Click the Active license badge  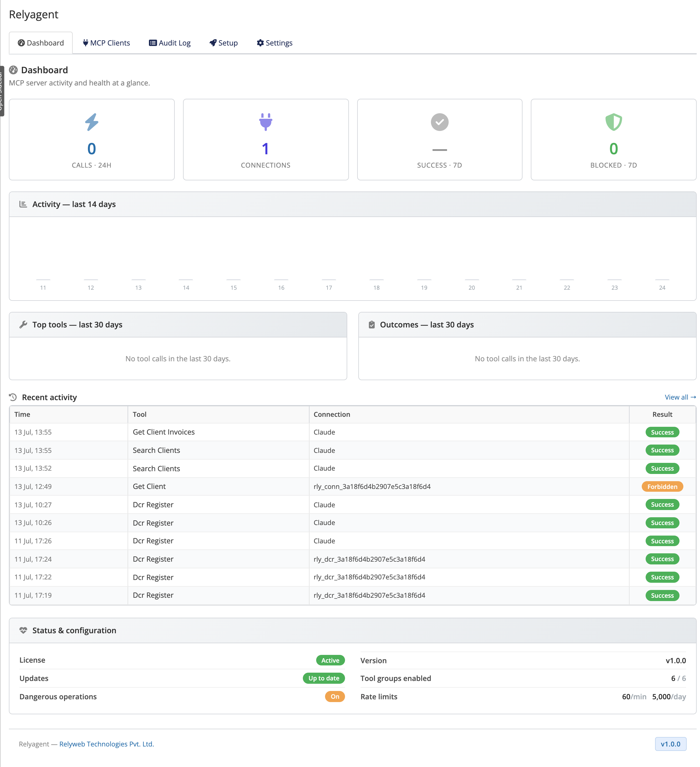pyautogui.click(x=330, y=660)
